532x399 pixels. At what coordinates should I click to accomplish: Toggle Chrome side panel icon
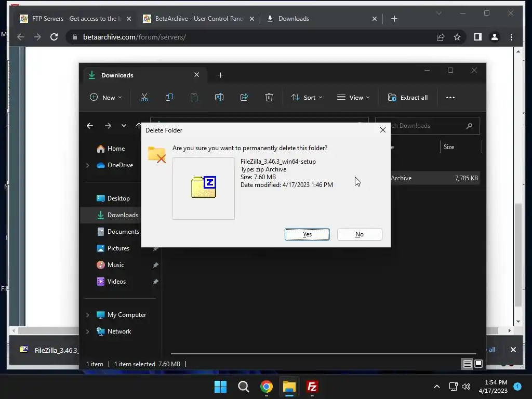click(x=478, y=37)
